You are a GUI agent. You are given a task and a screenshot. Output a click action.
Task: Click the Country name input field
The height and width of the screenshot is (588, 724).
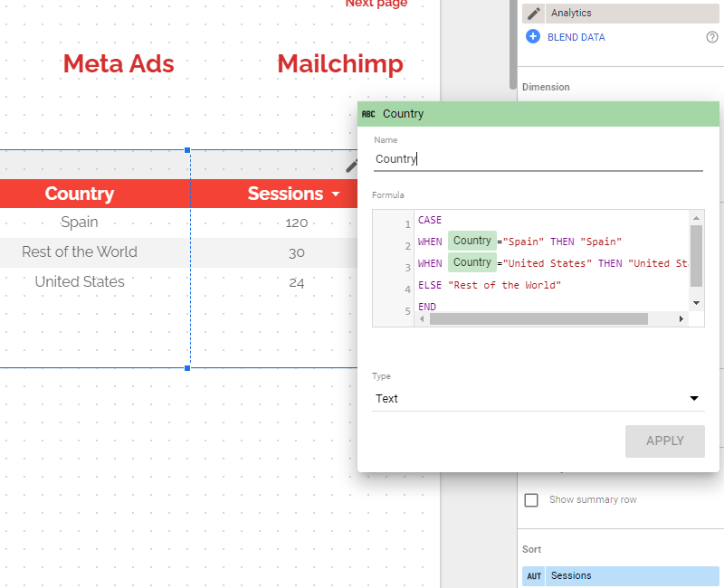(538, 159)
